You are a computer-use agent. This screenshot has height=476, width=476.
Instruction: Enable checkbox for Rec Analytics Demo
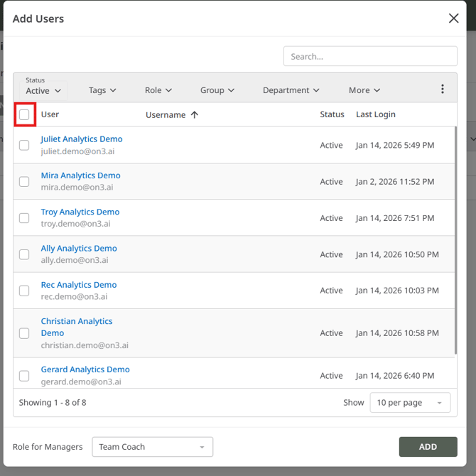pos(24,291)
